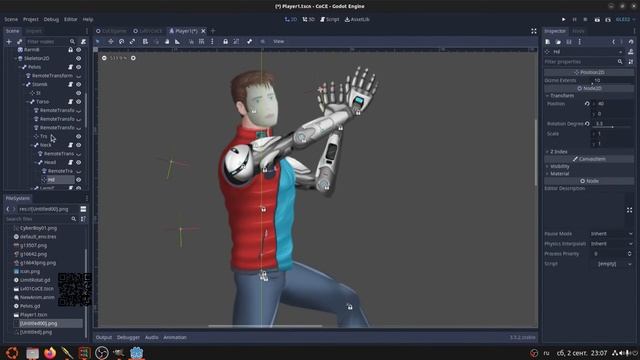Open the Output bottom panel
This screenshot has height=360, width=640.
[x=104, y=338]
